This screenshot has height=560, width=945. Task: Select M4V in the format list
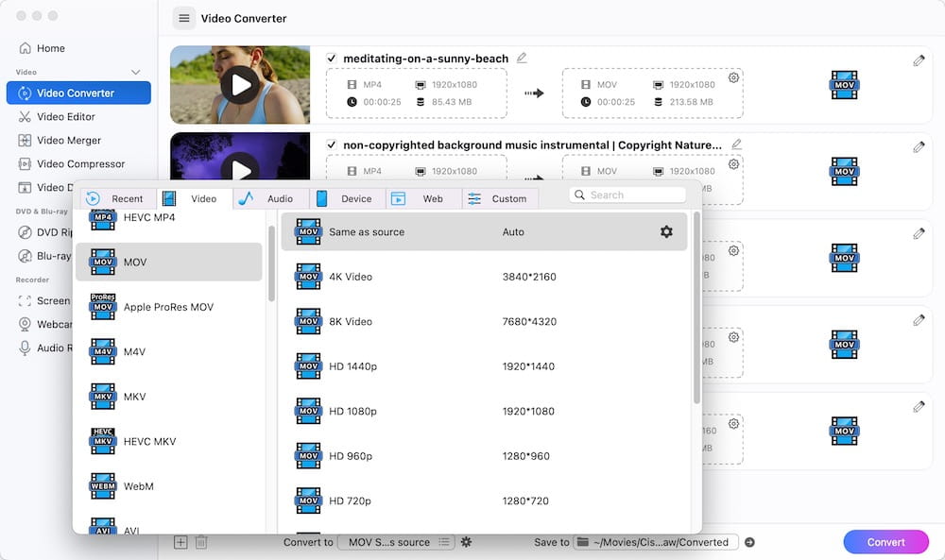coord(169,351)
